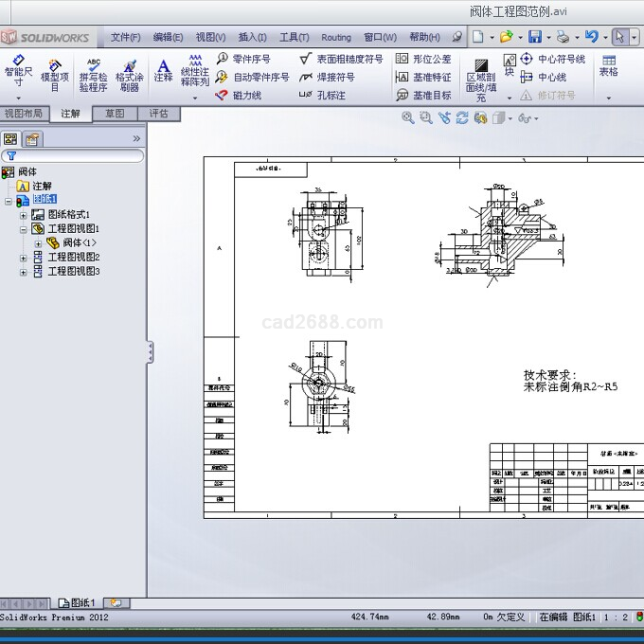Collapse the 工程图视图1 tree node

(x=24, y=229)
